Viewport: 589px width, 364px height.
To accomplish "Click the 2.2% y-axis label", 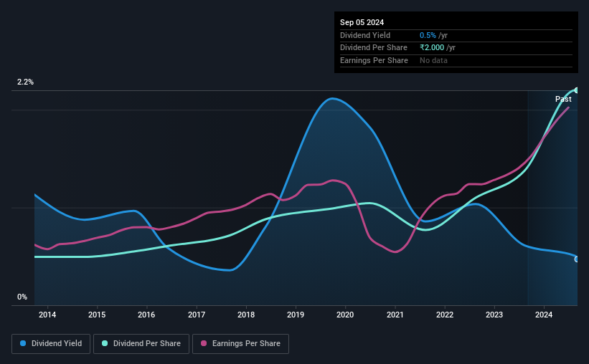I will tap(25, 82).
